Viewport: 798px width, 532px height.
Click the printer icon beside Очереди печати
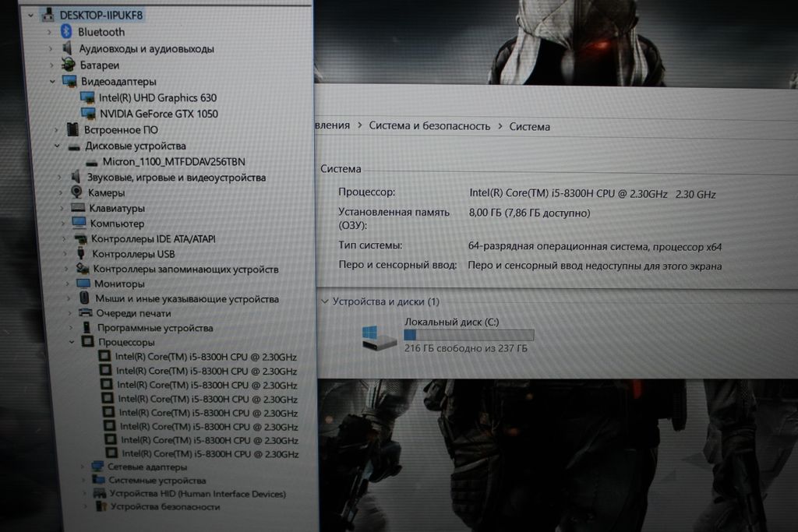click(86, 313)
